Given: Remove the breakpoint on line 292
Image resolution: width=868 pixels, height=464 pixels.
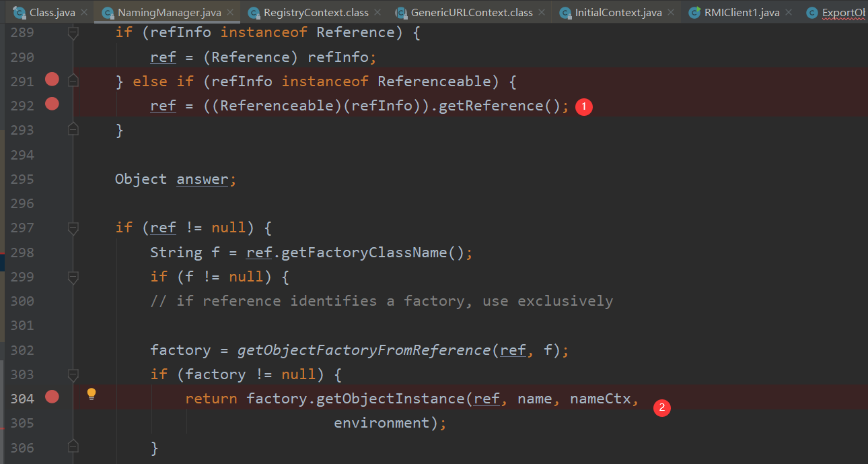Looking at the screenshot, I should [x=52, y=104].
